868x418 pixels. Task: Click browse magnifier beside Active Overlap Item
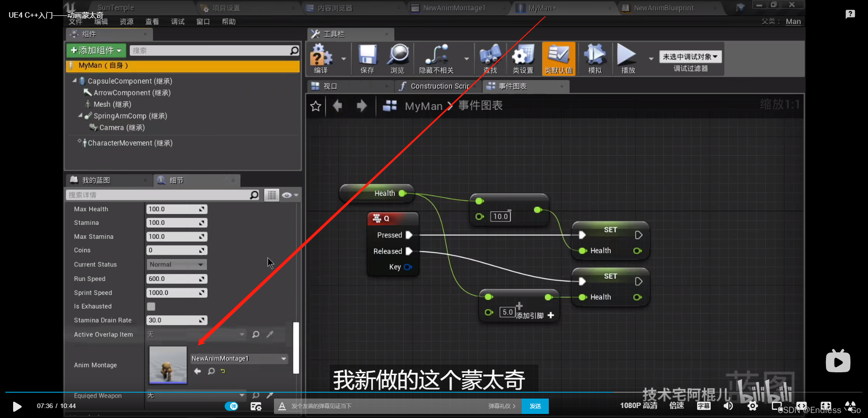255,334
